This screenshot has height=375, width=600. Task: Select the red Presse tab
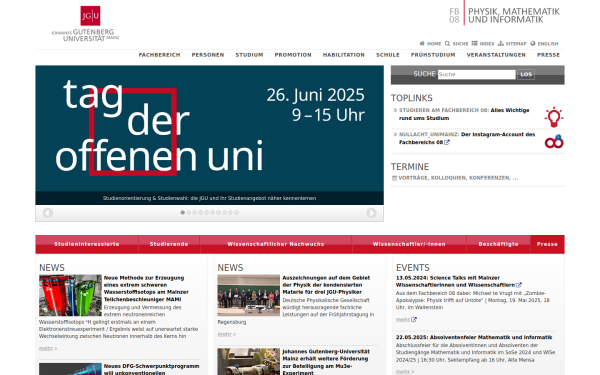pos(547,244)
